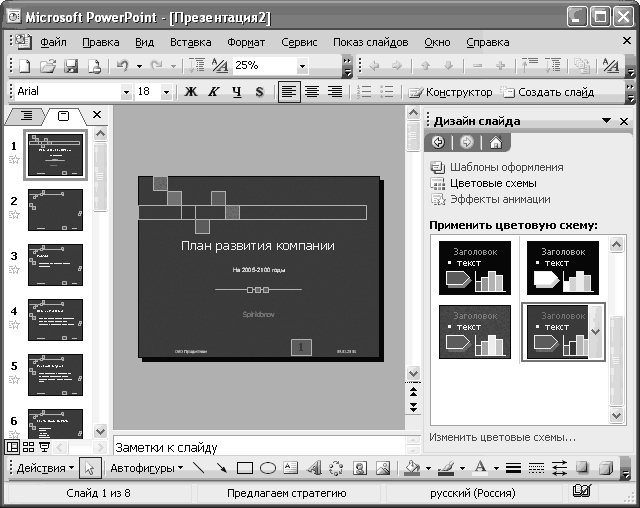Toggle bulleted list formatting
Viewport: 640px width, 508px height.
tap(387, 91)
